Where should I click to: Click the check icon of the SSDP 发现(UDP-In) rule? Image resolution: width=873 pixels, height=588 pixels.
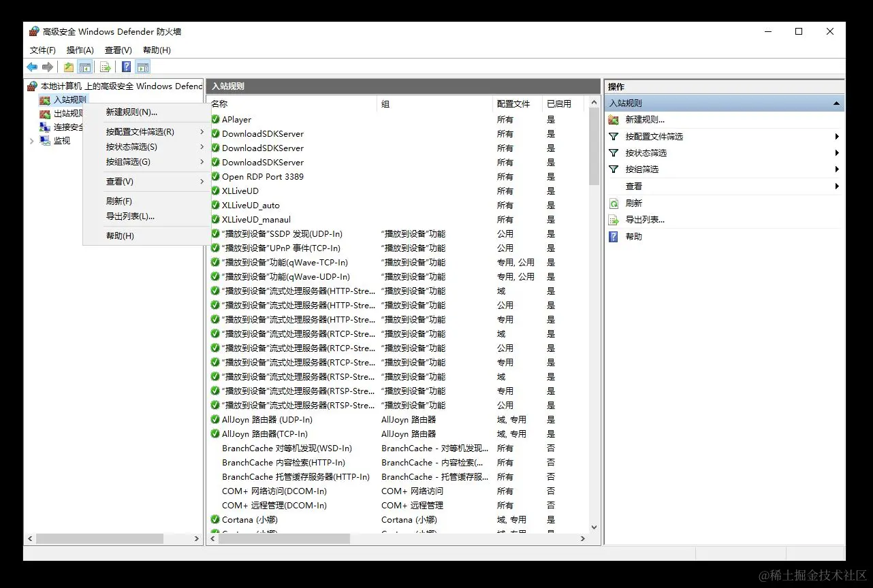coord(215,233)
